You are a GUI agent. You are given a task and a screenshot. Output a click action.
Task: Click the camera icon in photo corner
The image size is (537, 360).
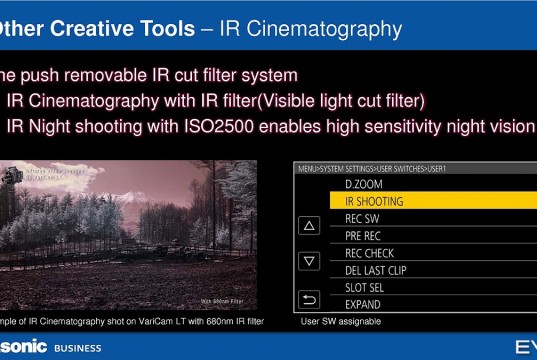(12, 175)
